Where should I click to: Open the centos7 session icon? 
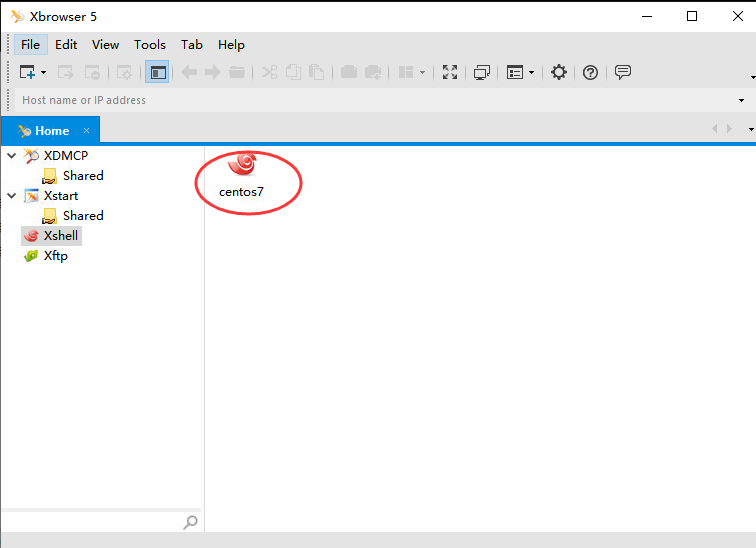pos(242,175)
